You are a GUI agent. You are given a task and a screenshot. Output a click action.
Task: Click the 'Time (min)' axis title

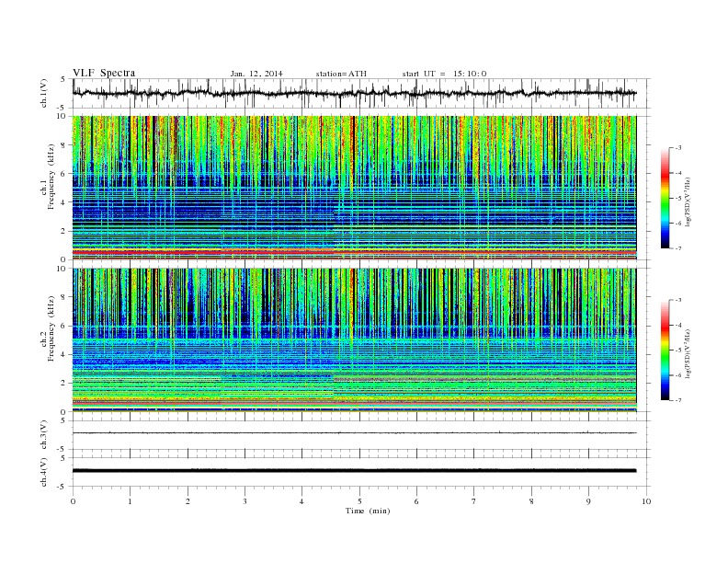pos(368,511)
